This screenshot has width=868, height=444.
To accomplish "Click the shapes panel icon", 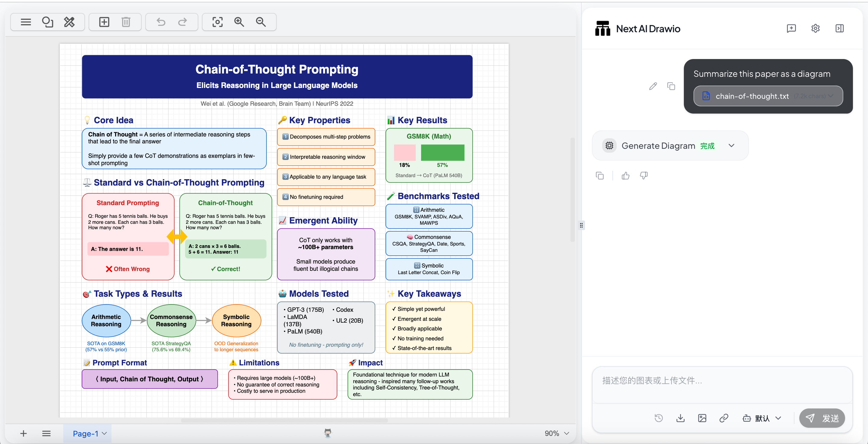I will coord(48,22).
